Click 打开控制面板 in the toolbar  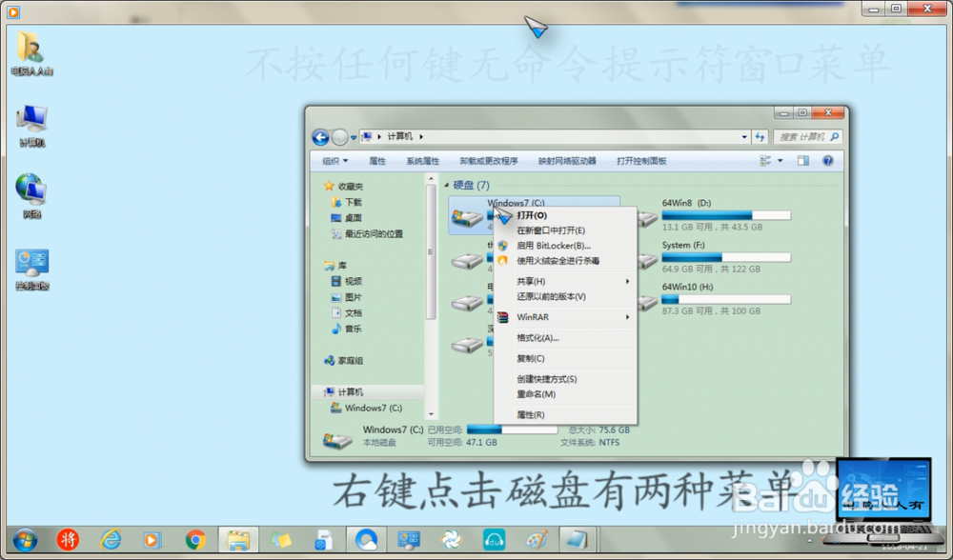pos(641,161)
